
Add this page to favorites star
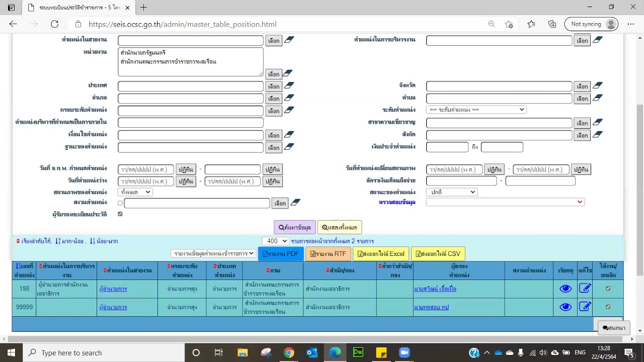coord(509,24)
